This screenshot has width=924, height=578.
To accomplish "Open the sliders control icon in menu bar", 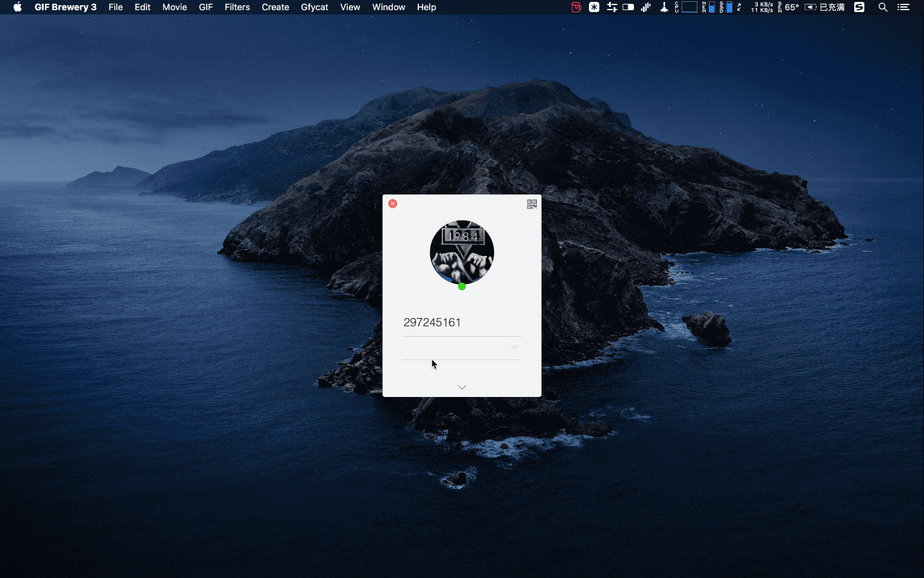I will (x=612, y=7).
